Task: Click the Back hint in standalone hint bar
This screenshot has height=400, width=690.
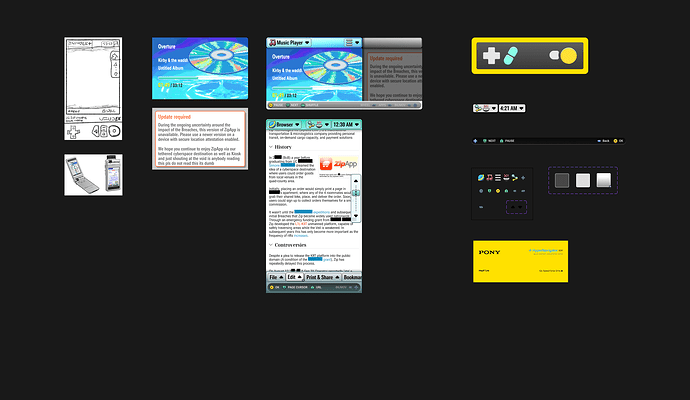Action: click(603, 141)
